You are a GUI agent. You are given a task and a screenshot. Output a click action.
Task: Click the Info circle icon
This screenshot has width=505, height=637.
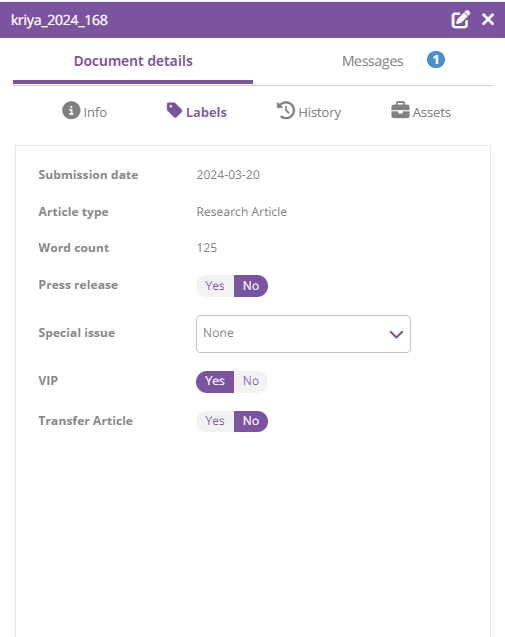[71, 110]
